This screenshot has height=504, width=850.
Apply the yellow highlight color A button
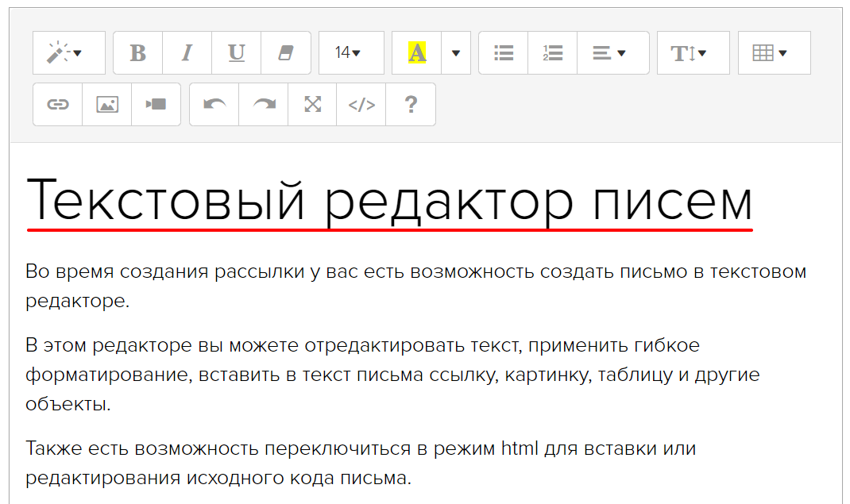tap(417, 53)
